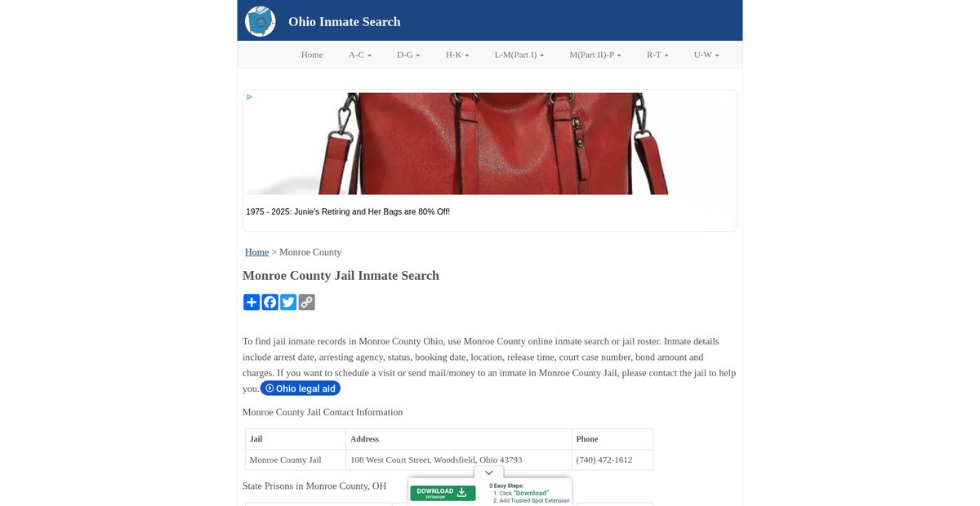This screenshot has width=980, height=506.
Task: Click the green Download extension button
Action: coord(443,493)
